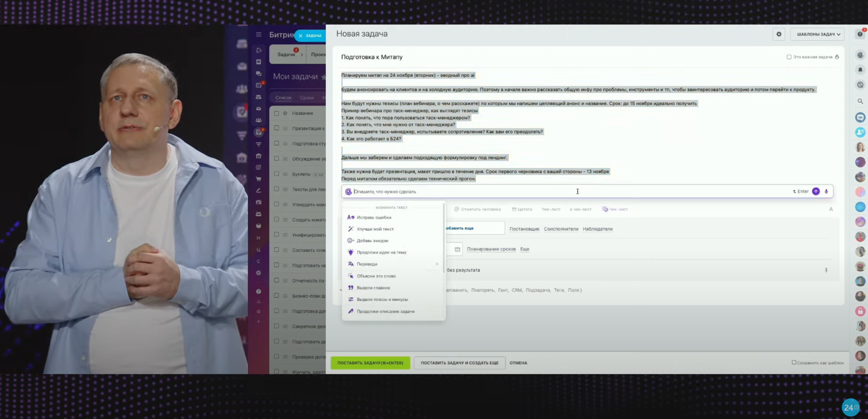Click the notifications bell in right sidebar
The image size is (868, 419).
pyautogui.click(x=860, y=70)
